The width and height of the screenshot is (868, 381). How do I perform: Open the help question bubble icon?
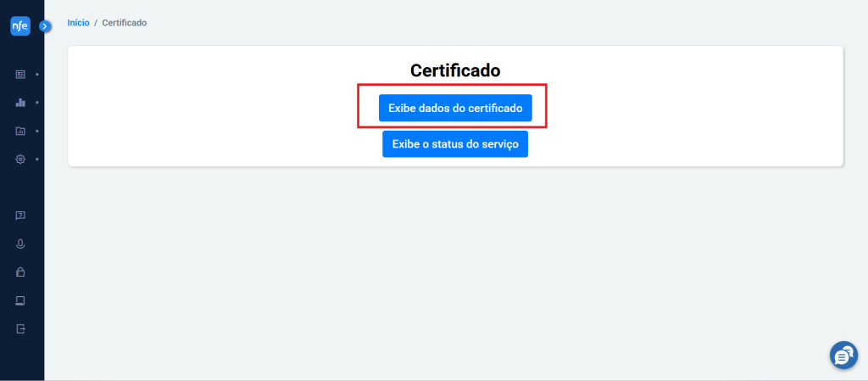[x=20, y=216]
